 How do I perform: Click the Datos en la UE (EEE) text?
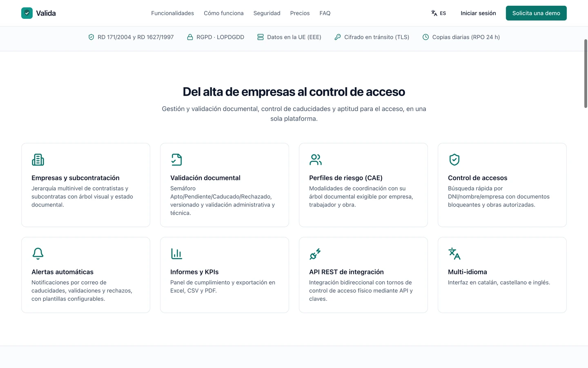294,37
